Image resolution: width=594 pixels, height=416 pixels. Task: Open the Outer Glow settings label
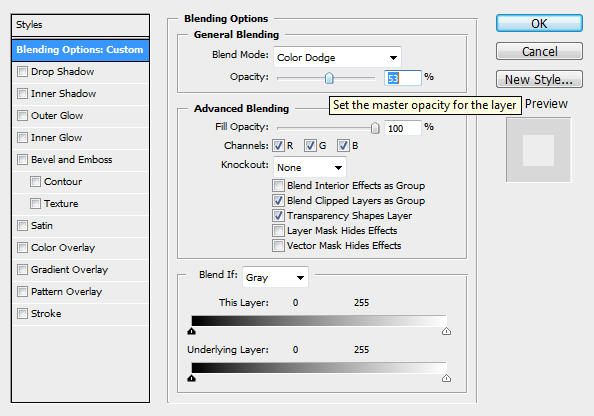[x=57, y=116]
